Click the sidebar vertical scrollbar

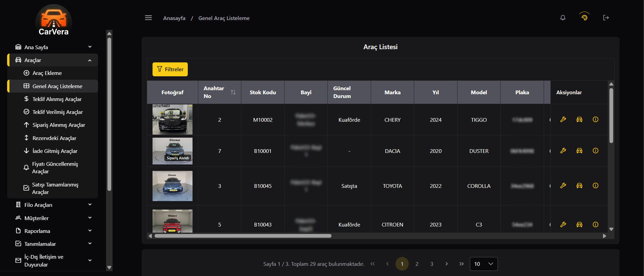(x=109, y=114)
